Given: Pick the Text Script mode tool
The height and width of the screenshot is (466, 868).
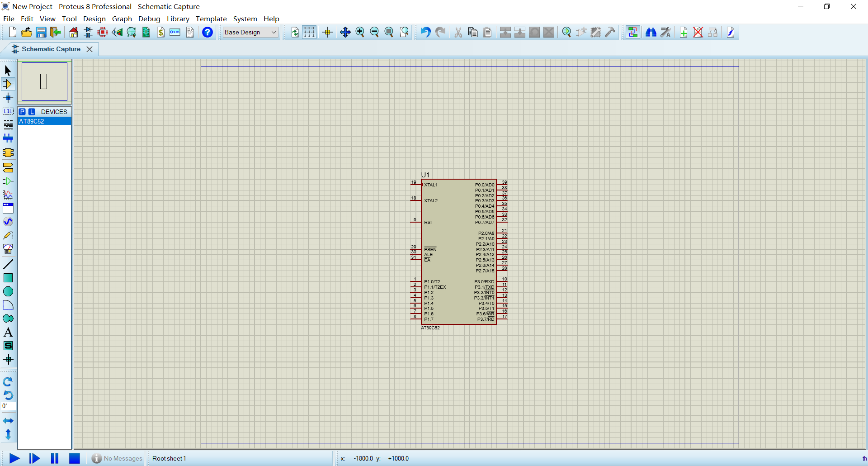Looking at the screenshot, I should pos(8,125).
